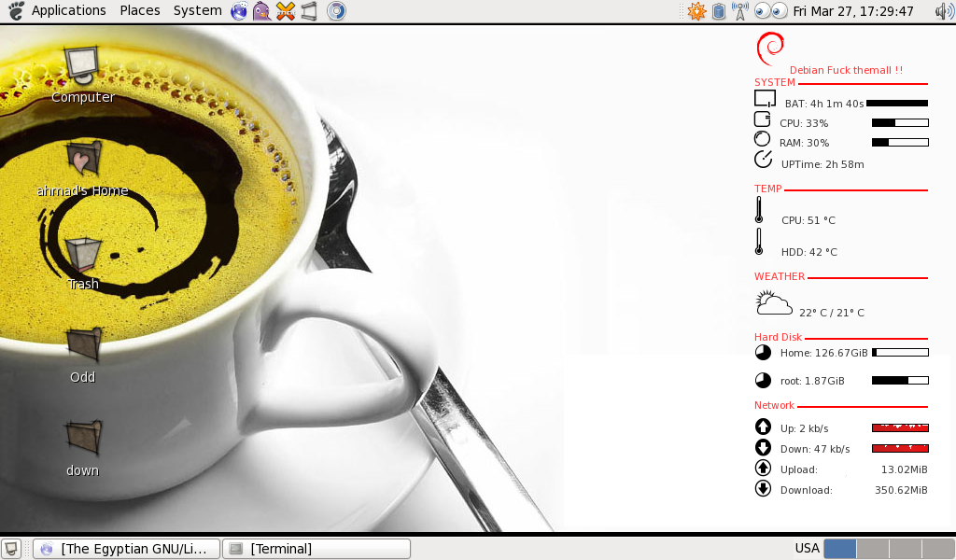This screenshot has width=956, height=560.
Task: Switch keyboard layout by clicking USA indicator
Action: (x=806, y=548)
